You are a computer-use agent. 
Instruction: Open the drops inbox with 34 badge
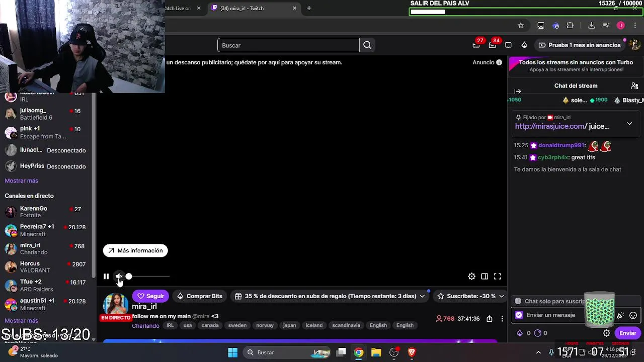492,45
